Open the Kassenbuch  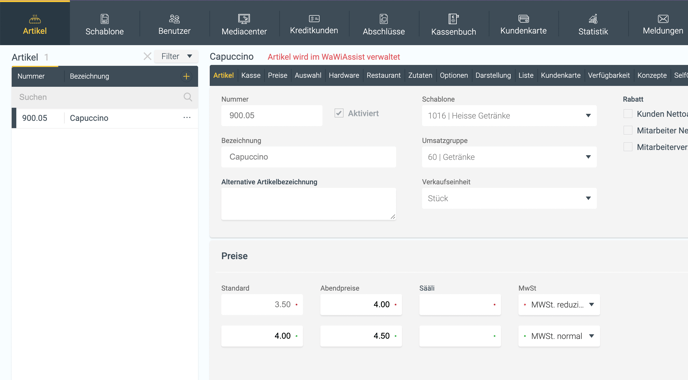tap(453, 25)
